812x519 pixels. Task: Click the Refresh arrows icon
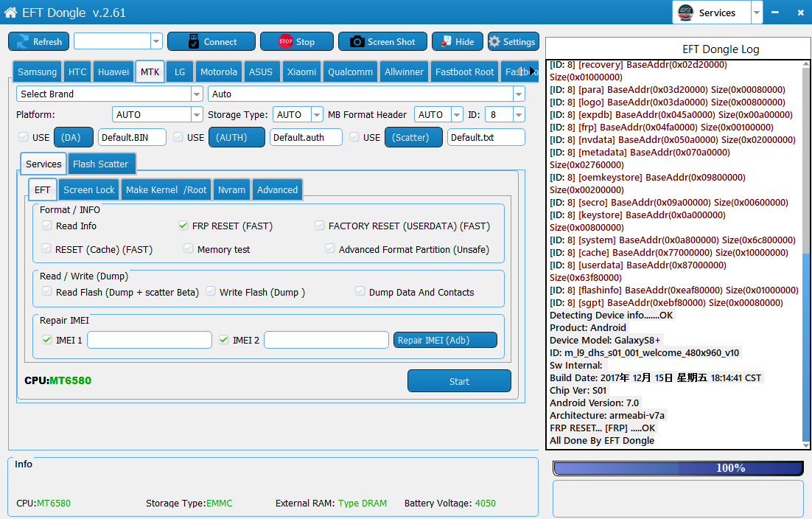click(21, 42)
